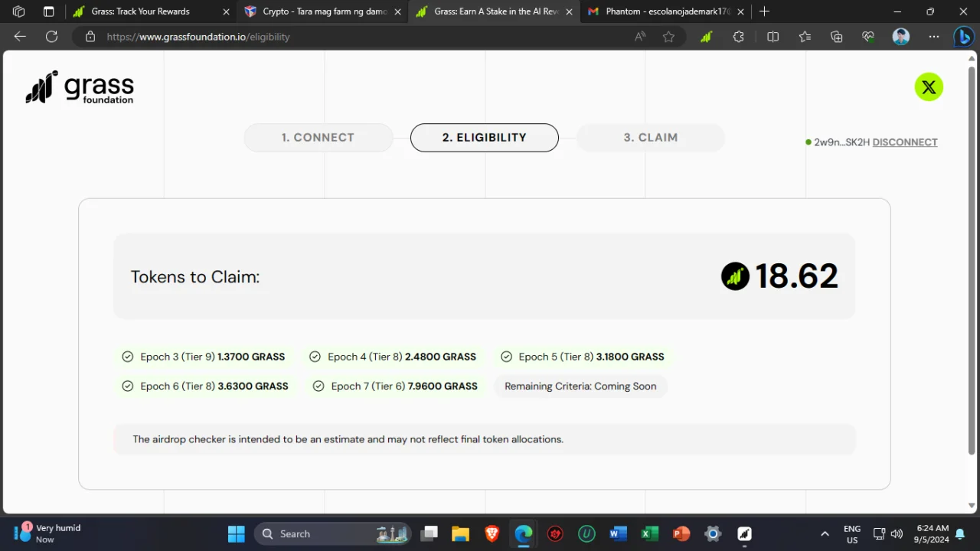Viewport: 980px width, 551px height.
Task: Go to the 1. CONNECT step
Action: (x=318, y=138)
